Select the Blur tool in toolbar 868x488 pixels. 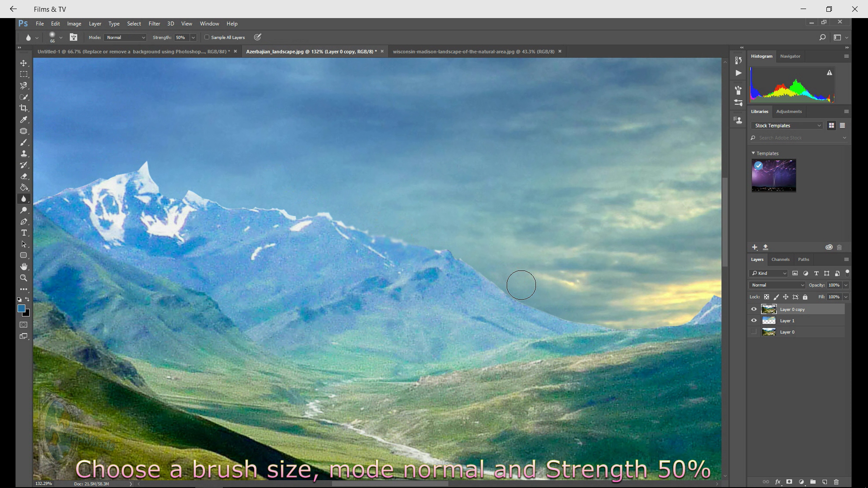[24, 199]
